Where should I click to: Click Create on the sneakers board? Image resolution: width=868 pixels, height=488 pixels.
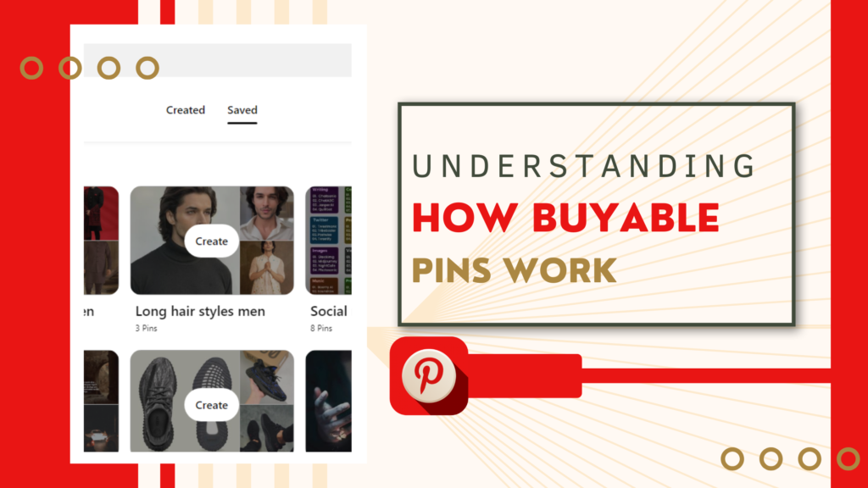pos(211,404)
